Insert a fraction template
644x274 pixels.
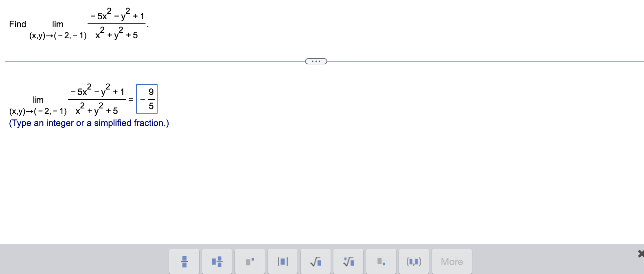pos(184,262)
